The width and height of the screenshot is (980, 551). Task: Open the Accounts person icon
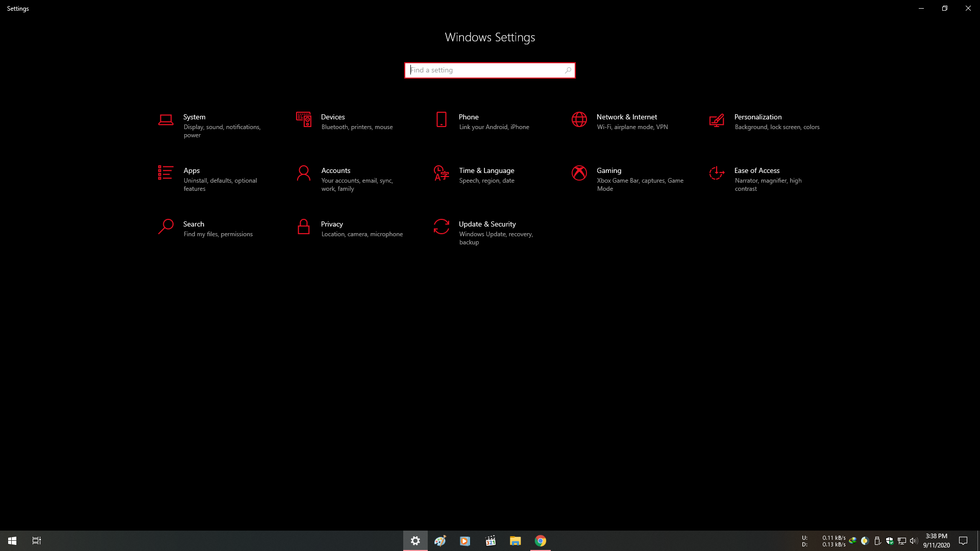click(304, 173)
